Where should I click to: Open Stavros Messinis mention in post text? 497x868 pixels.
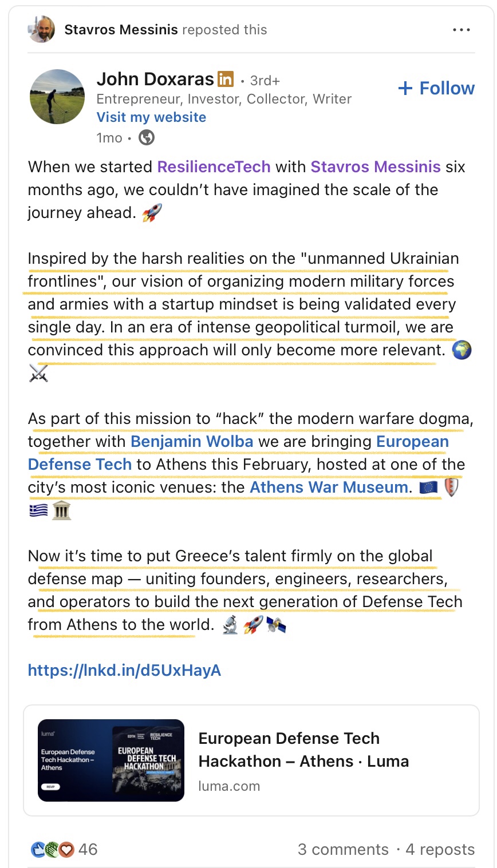click(x=376, y=167)
